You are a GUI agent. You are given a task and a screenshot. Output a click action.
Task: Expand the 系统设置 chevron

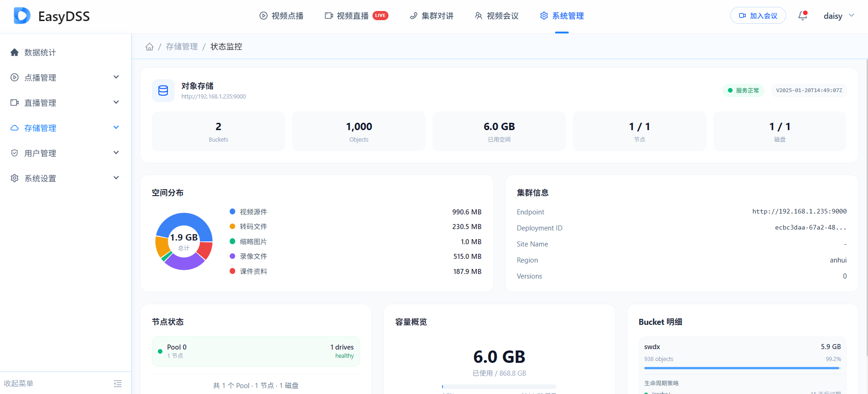click(116, 178)
